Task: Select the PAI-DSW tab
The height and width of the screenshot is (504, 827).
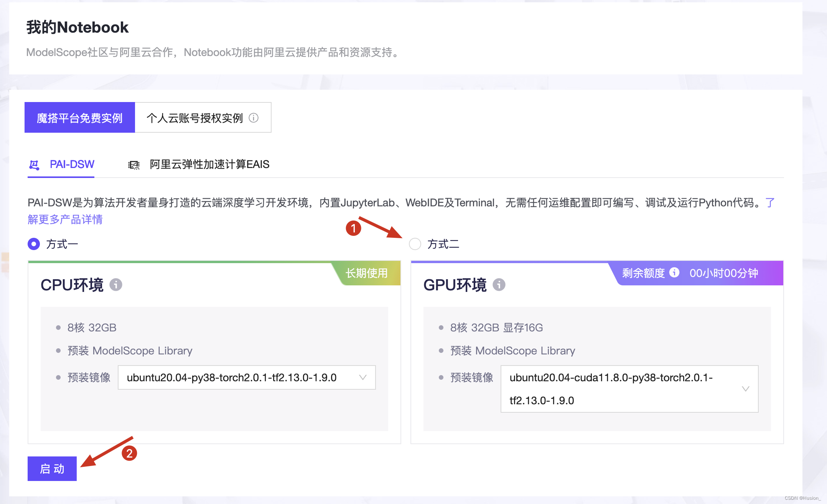Action: [71, 165]
